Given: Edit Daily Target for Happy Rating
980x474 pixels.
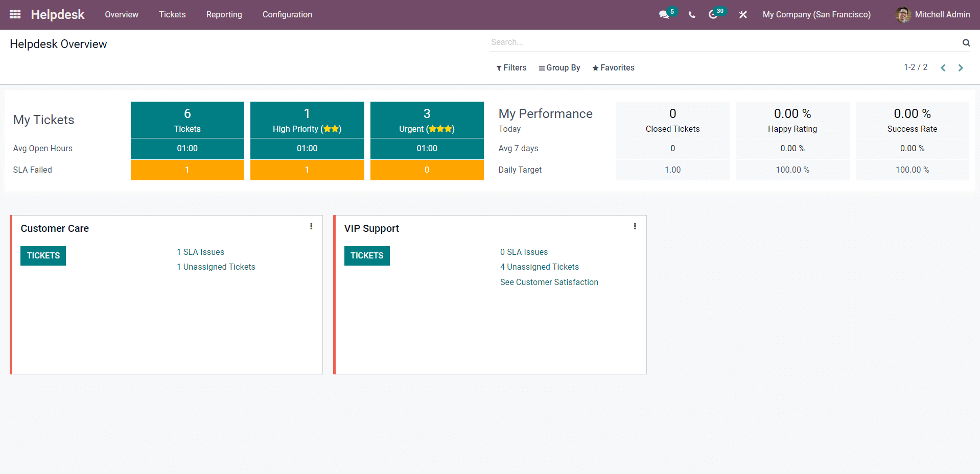Looking at the screenshot, I should pyautogui.click(x=792, y=170).
